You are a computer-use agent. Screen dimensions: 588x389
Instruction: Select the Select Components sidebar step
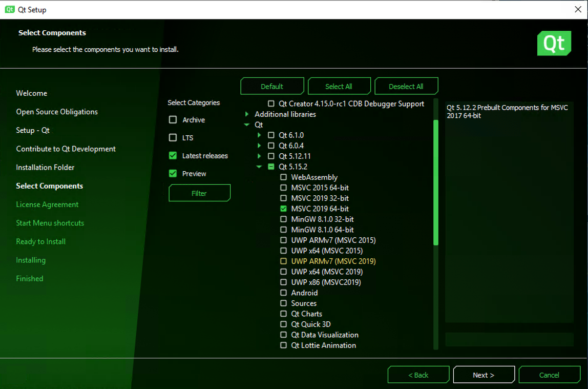tap(50, 186)
